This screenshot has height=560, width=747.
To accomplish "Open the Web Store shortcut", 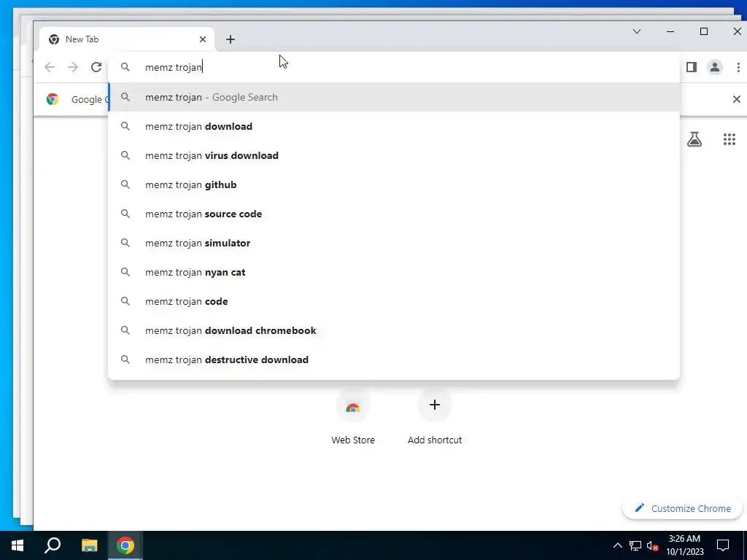I will 353,416.
